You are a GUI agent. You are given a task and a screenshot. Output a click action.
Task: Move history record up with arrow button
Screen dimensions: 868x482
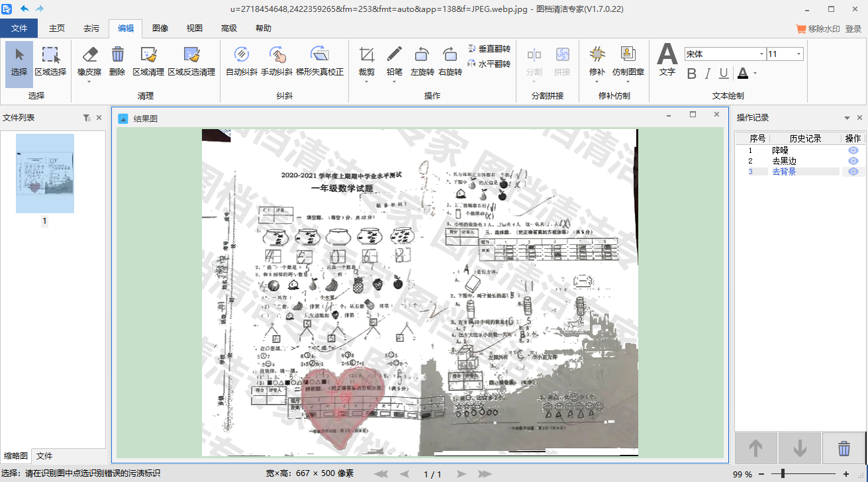pos(755,448)
